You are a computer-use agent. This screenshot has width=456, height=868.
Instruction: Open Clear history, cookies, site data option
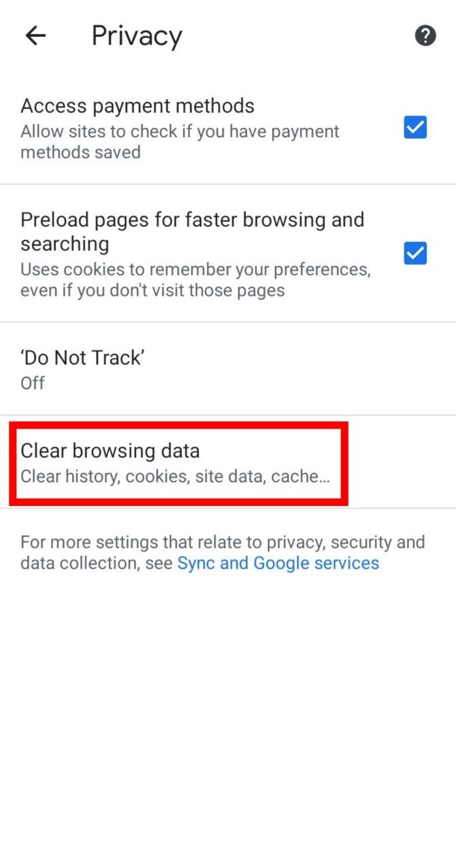174,476
